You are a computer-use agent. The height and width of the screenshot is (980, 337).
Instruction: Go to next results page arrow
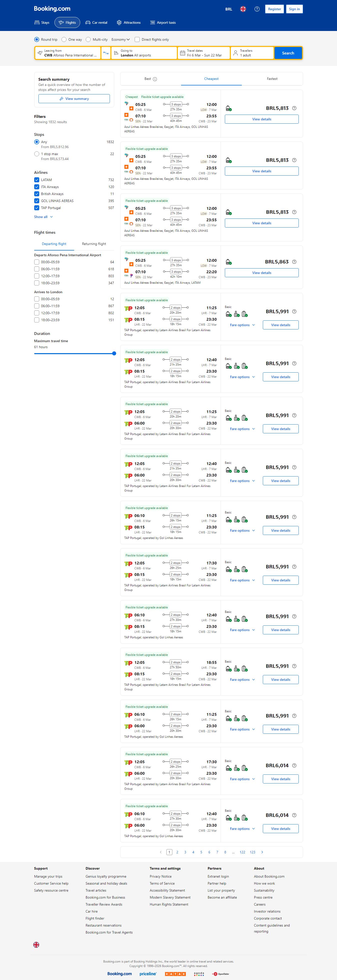pos(262,852)
